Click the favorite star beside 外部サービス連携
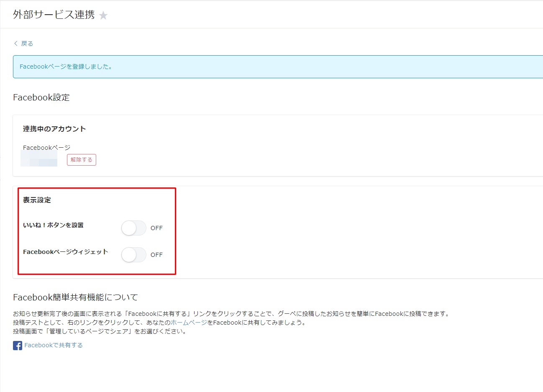This screenshot has width=543, height=392. click(x=103, y=15)
